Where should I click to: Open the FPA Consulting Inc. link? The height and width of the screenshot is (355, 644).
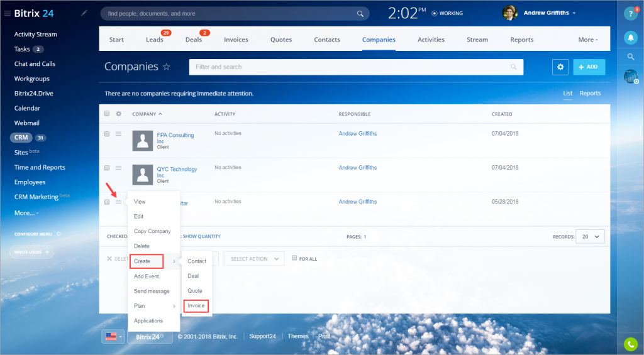(x=175, y=138)
